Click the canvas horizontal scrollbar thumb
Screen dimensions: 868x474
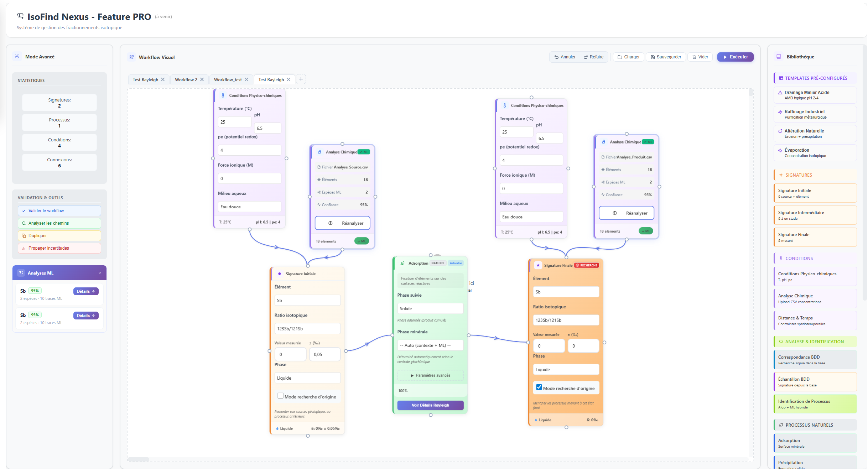[x=139, y=459]
